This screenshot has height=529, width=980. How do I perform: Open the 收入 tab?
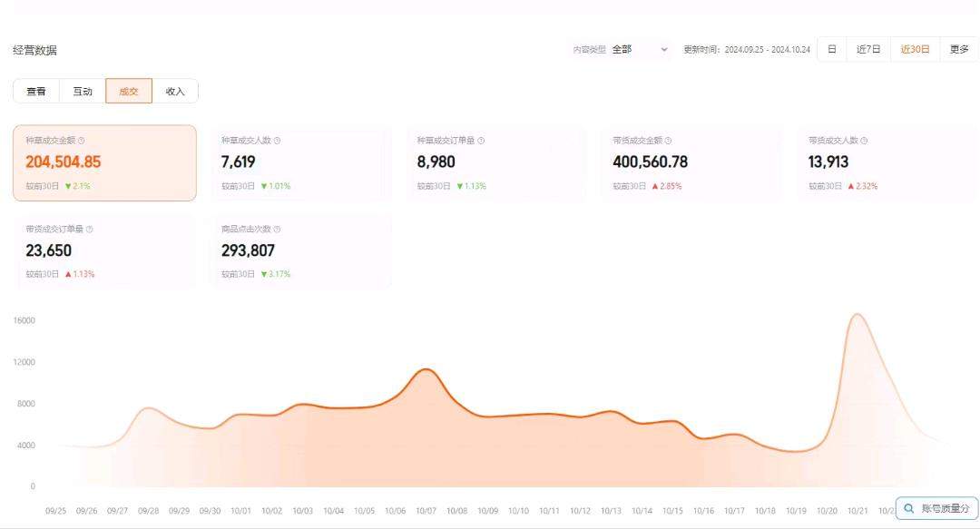click(x=175, y=91)
